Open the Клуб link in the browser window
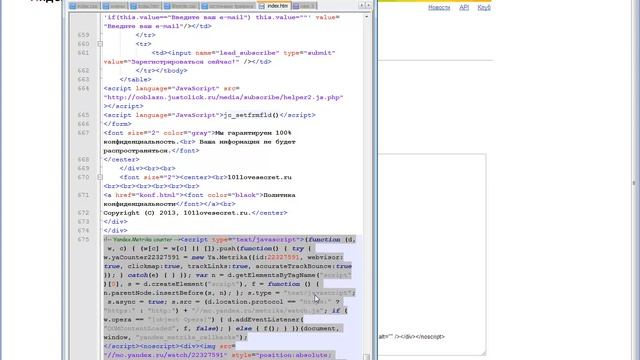 coord(484,8)
